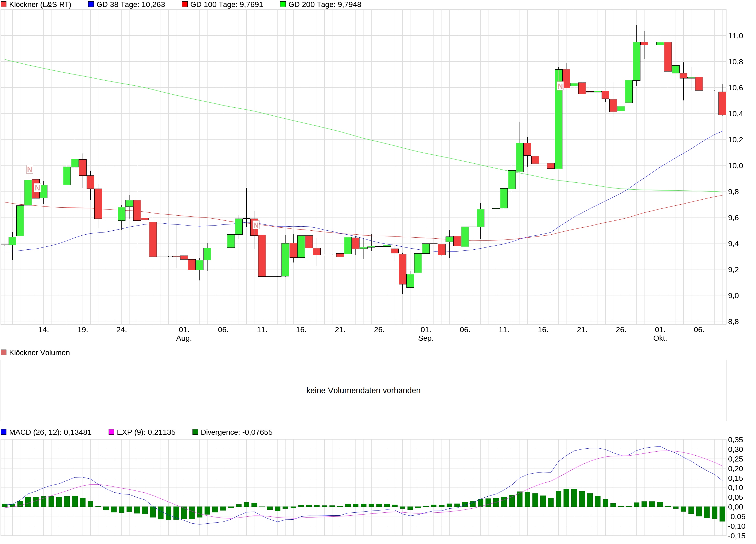The image size is (756, 544).
Task: Click the '01. Aug.' date axis label
Action: pyautogui.click(x=184, y=334)
